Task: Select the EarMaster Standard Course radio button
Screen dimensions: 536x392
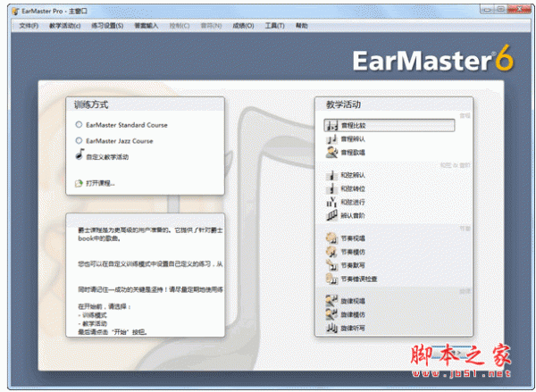Action: [79, 124]
